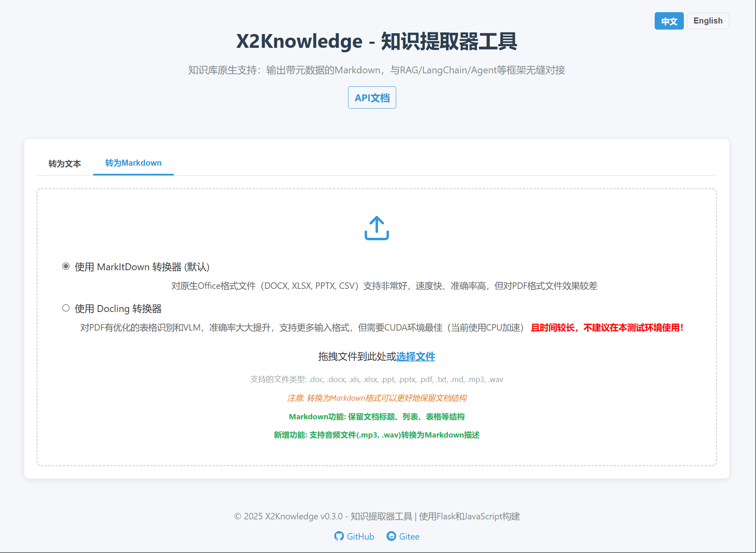Viewport: 756px width, 553px height.
Task: Click the orange 注意 Markdown note
Action: point(377,398)
